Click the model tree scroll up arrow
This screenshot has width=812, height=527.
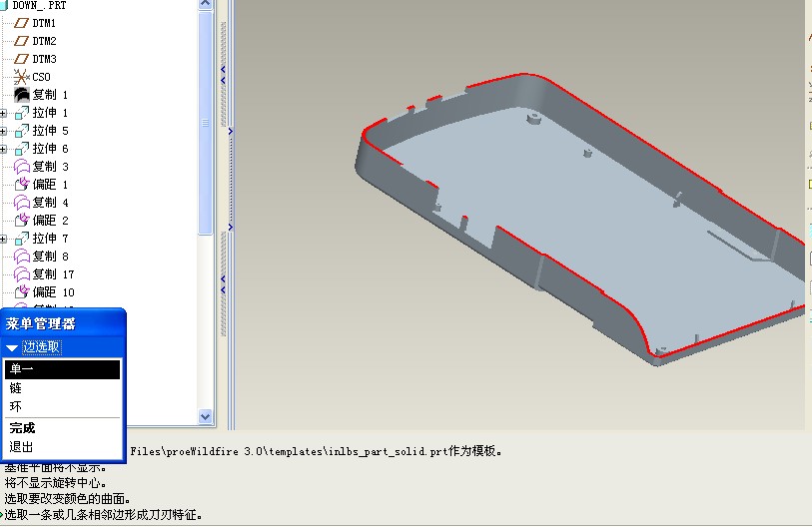pos(205,4)
